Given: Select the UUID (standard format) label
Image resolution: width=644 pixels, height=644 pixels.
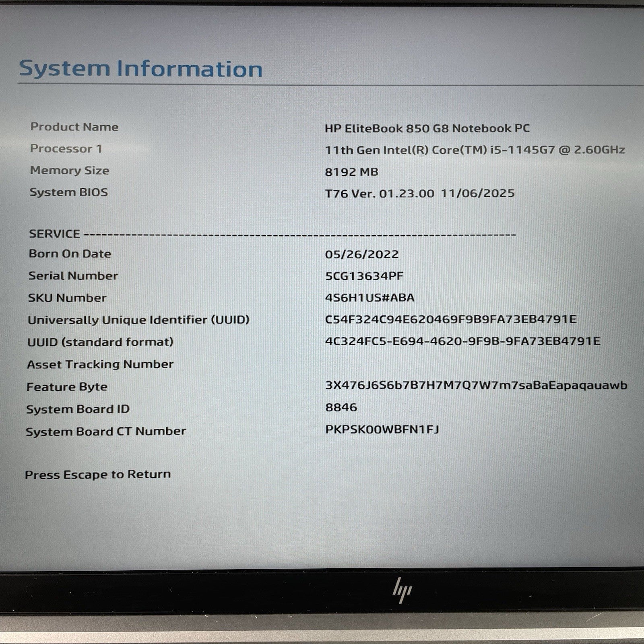Looking at the screenshot, I should [100, 342].
